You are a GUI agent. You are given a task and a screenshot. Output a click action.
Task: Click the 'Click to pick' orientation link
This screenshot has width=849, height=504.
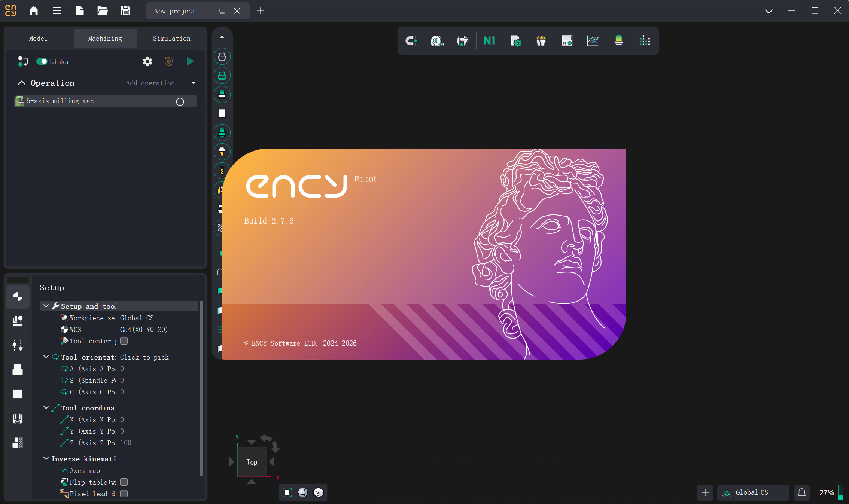coord(144,357)
